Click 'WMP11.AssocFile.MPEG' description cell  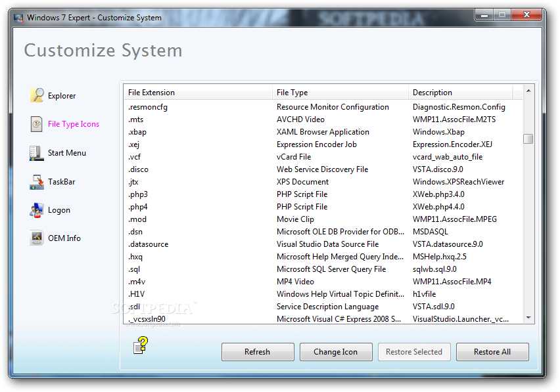pos(455,219)
